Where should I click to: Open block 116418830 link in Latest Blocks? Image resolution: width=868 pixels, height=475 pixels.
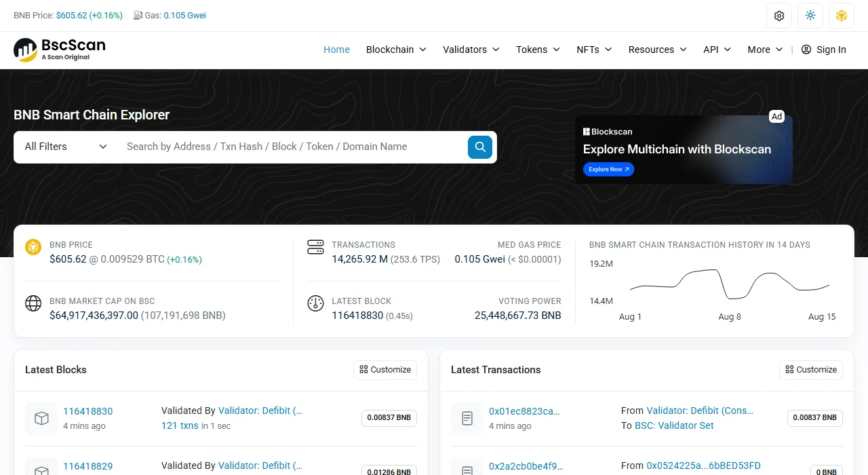[x=88, y=411]
